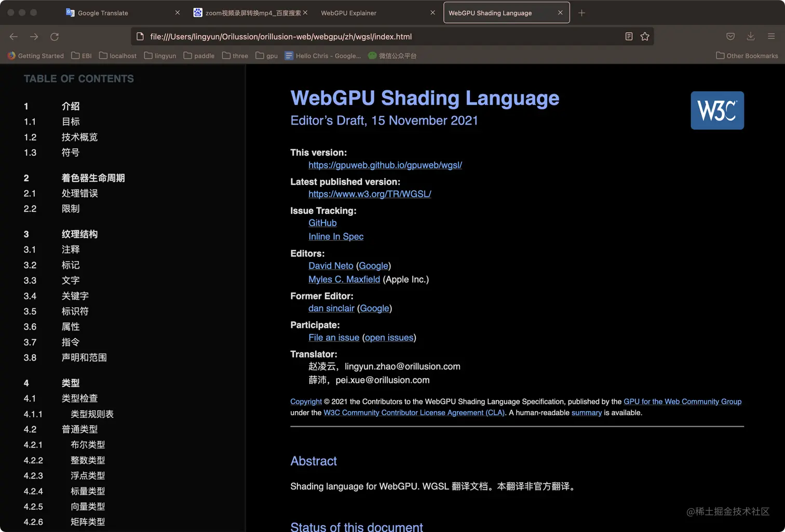Viewport: 785px width, 532px height.
Task: Close the WebGPU Shading Language tab
Action: [560, 12]
